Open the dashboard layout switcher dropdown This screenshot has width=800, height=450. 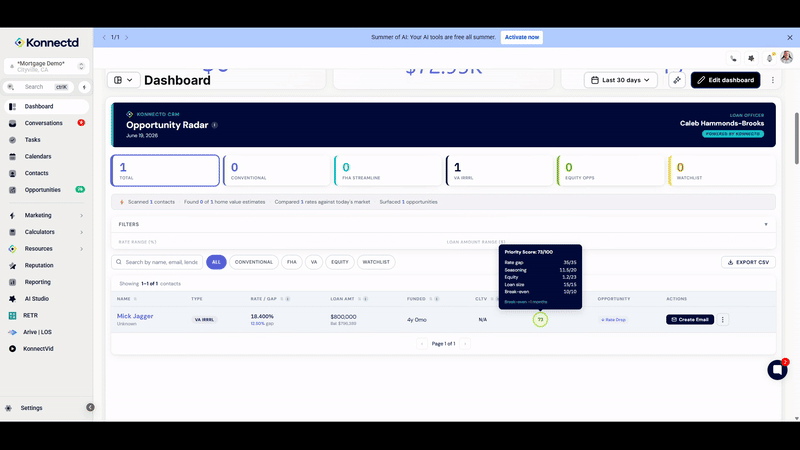tap(123, 80)
